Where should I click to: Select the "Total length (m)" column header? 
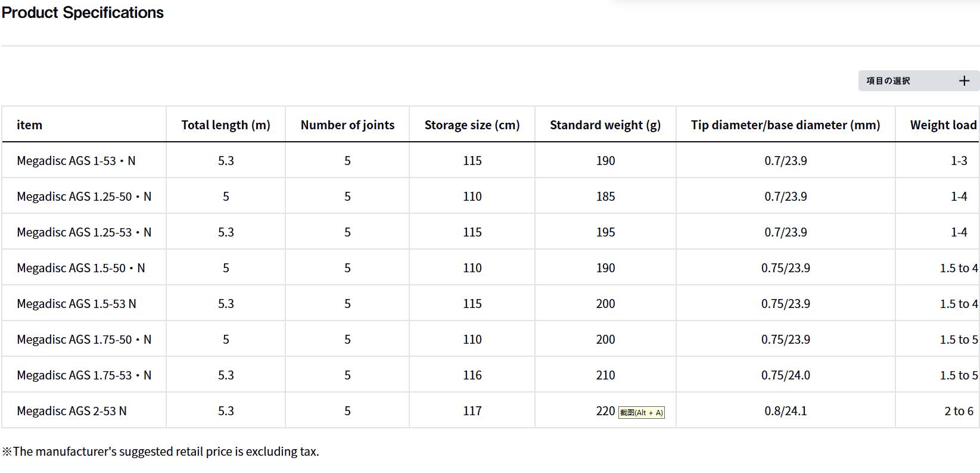point(226,125)
